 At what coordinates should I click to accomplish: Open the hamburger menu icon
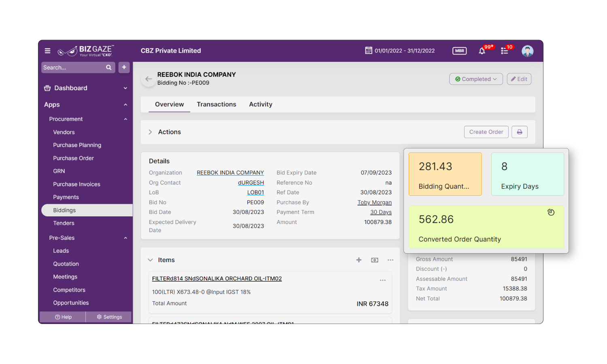47,51
